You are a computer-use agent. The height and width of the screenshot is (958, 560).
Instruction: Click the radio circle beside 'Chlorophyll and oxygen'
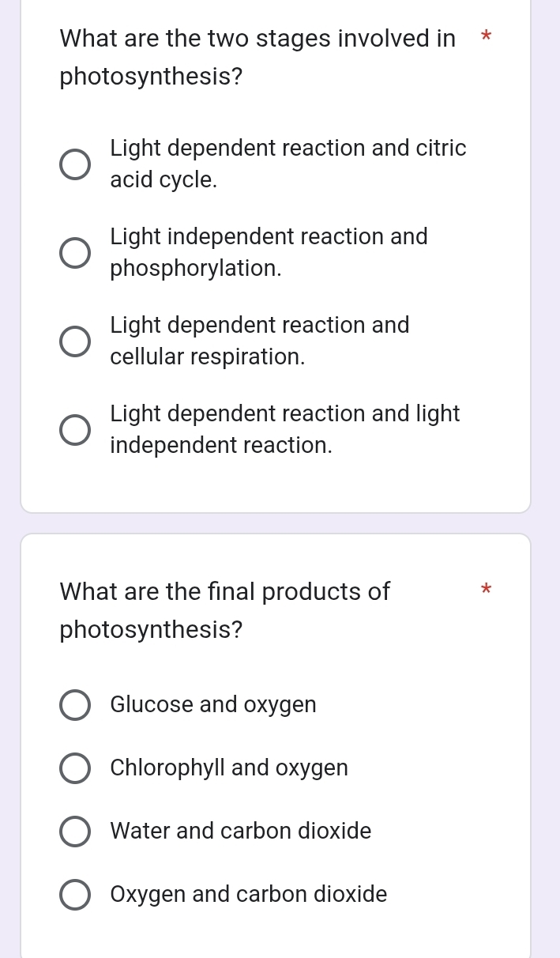[75, 768]
